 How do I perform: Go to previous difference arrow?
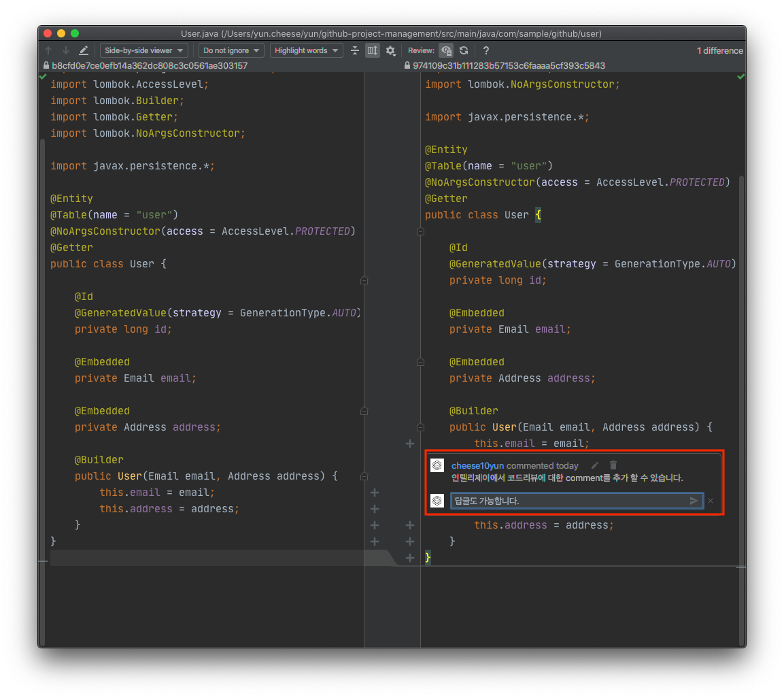(48, 50)
